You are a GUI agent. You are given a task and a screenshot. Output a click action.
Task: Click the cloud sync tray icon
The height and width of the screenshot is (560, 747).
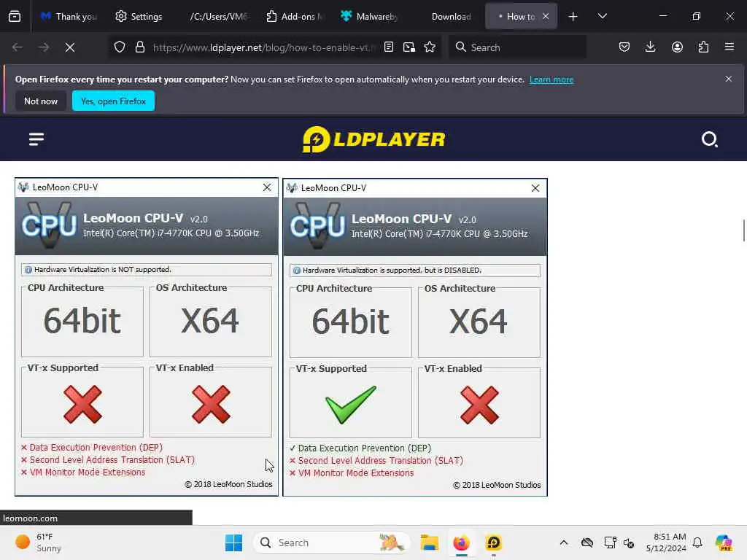(x=587, y=542)
